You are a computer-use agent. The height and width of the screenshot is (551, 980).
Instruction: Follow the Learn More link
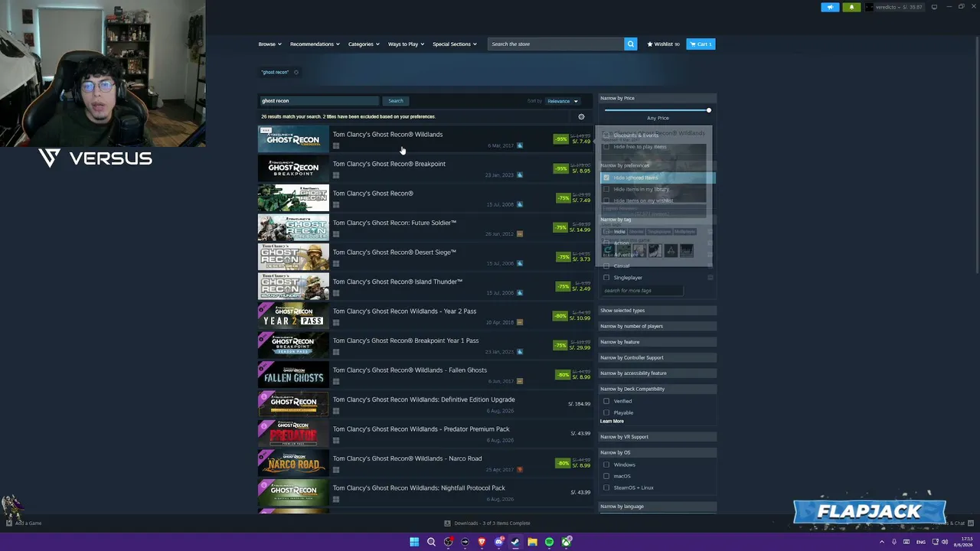(x=612, y=422)
